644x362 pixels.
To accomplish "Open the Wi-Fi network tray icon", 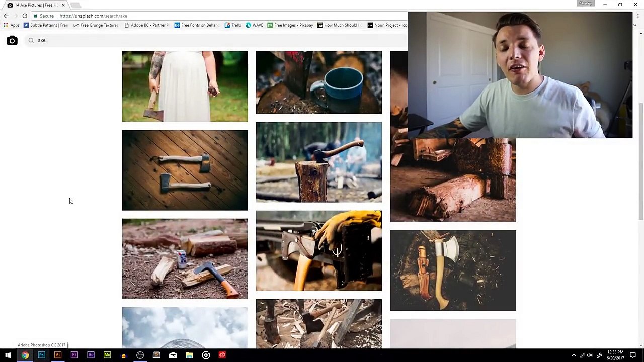I will click(582, 355).
